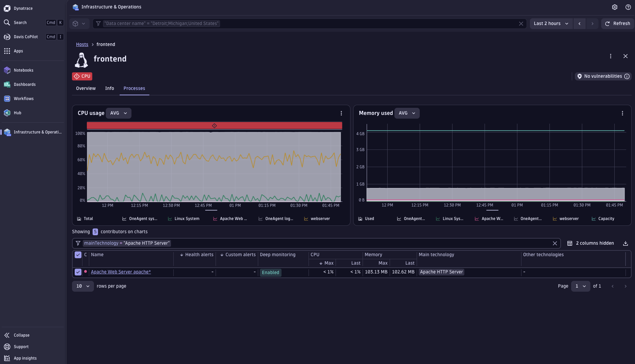The width and height of the screenshot is (635, 364).
Task: Click the Apache HTTP Server technology tag
Action: coord(441,272)
